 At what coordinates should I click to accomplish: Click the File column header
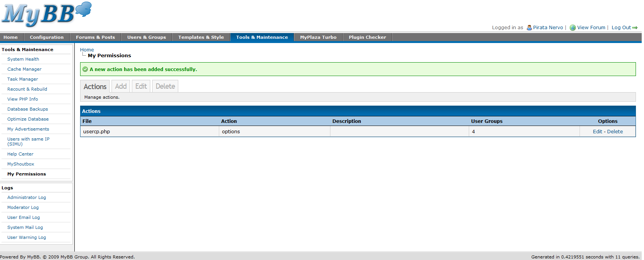point(87,121)
